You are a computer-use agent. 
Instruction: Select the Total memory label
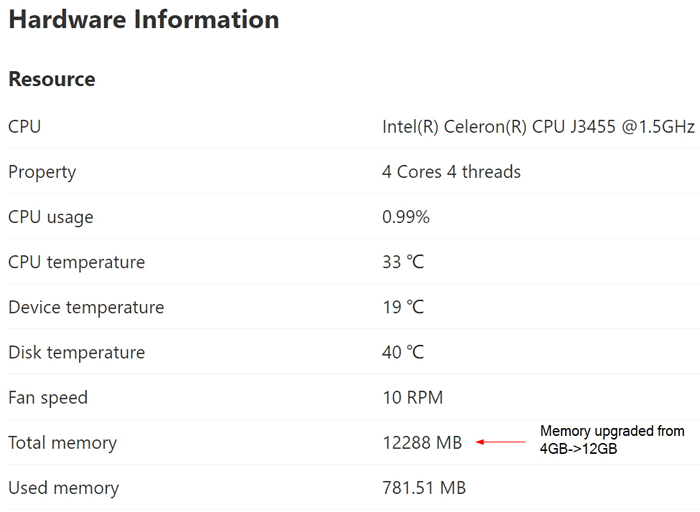(62, 443)
